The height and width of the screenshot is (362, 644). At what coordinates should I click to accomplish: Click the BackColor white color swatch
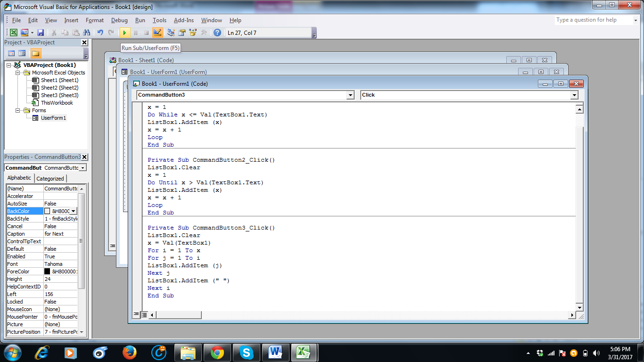tap(47, 211)
